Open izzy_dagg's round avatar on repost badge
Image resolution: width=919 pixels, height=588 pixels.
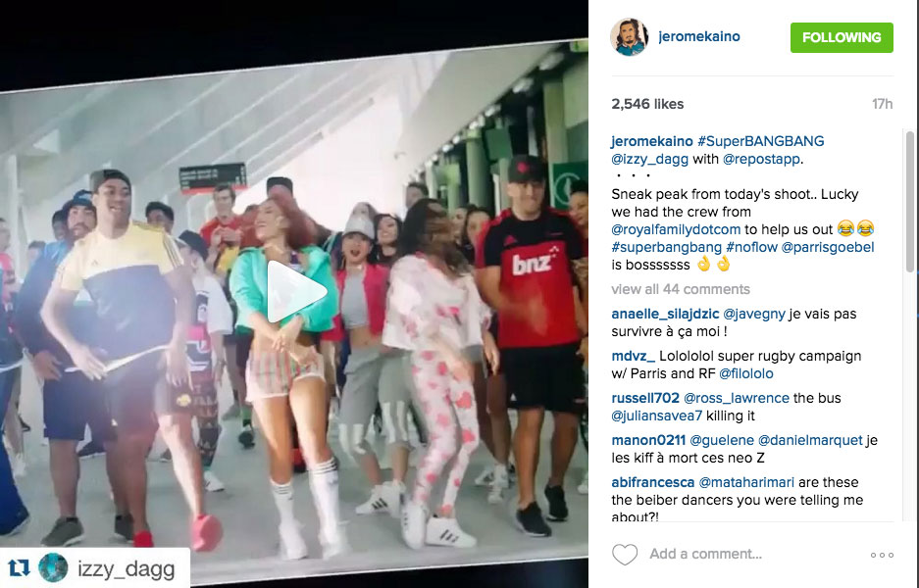pyautogui.click(x=53, y=567)
